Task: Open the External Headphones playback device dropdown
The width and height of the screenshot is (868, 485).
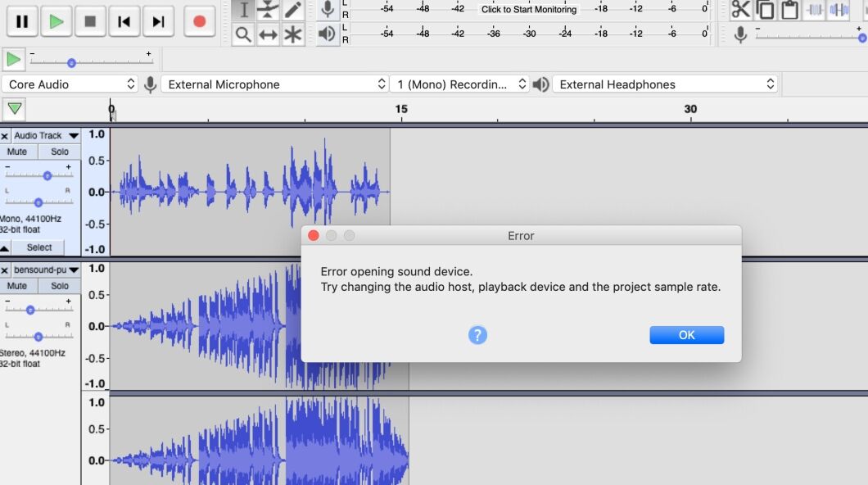Action: coord(663,84)
